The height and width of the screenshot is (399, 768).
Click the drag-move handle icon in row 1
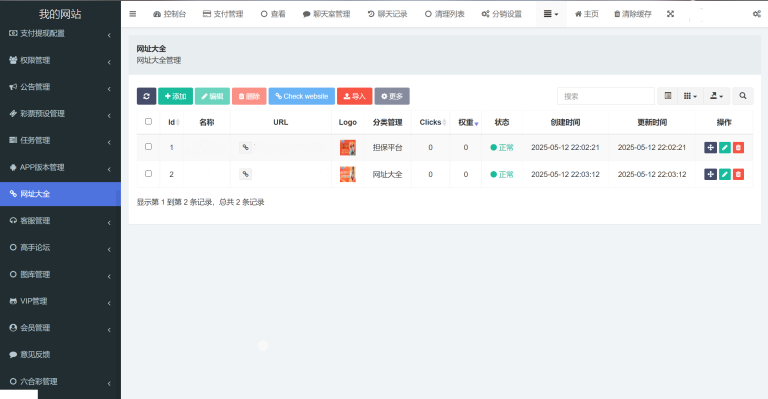710,147
